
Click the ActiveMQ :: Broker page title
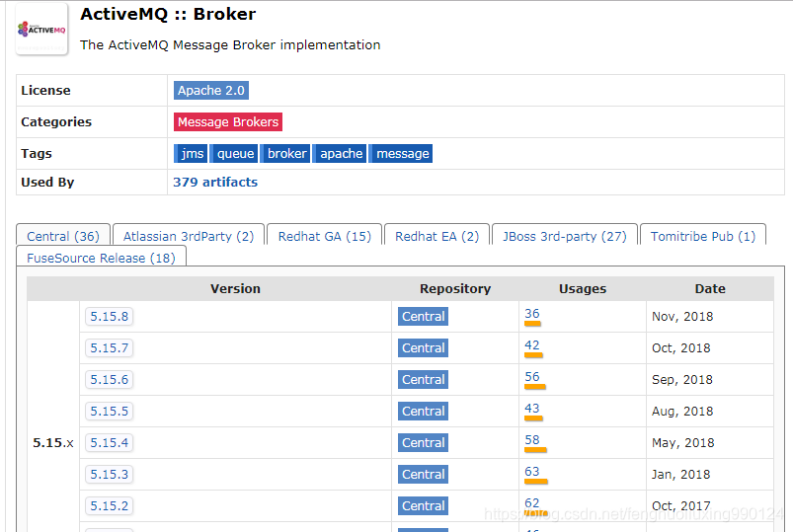coord(168,14)
